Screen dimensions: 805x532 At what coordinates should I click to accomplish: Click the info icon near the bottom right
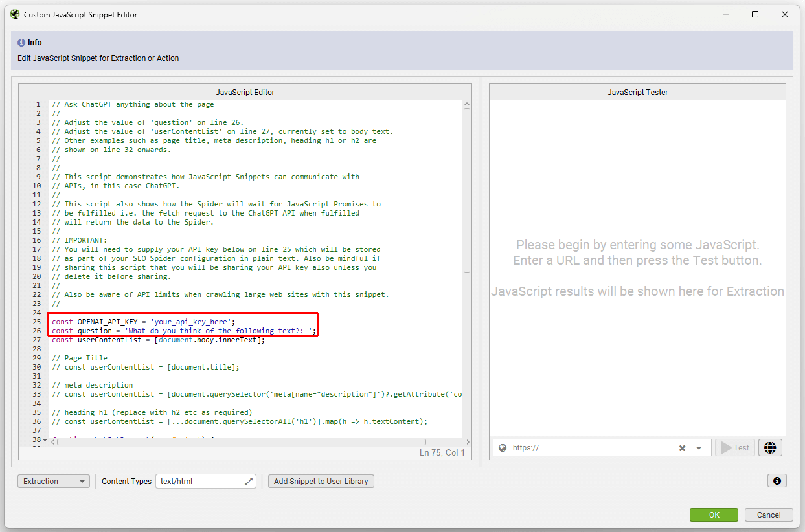coord(777,481)
